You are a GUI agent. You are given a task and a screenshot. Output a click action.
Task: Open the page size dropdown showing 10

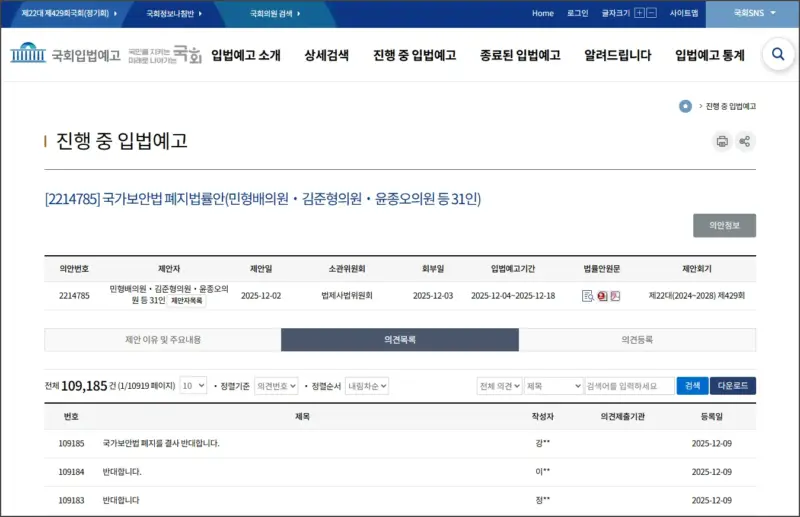193,386
